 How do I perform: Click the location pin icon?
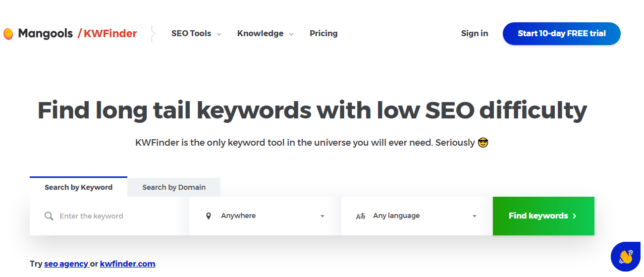pyautogui.click(x=209, y=216)
